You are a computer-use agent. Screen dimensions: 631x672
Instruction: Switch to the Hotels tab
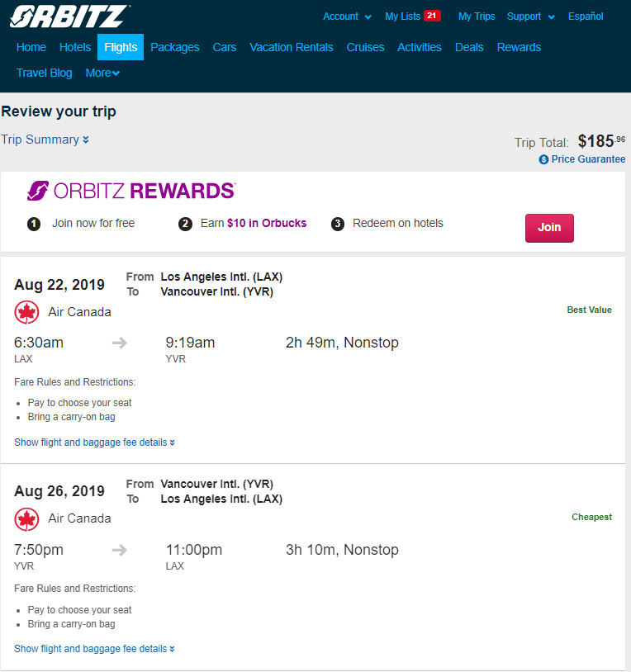pos(75,47)
